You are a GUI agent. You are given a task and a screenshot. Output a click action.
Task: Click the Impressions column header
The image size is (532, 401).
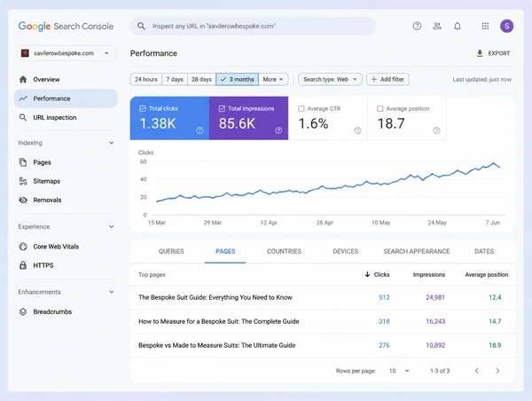point(429,275)
